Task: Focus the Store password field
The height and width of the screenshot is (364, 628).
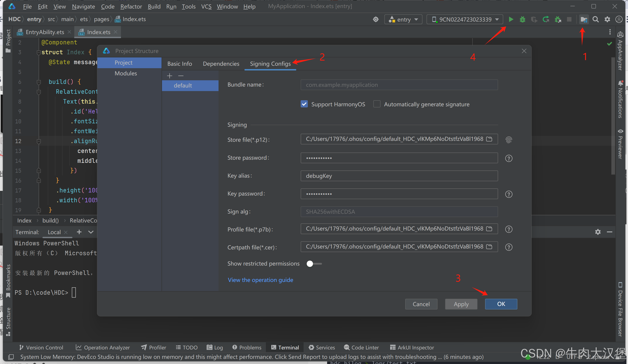Action: tap(399, 158)
